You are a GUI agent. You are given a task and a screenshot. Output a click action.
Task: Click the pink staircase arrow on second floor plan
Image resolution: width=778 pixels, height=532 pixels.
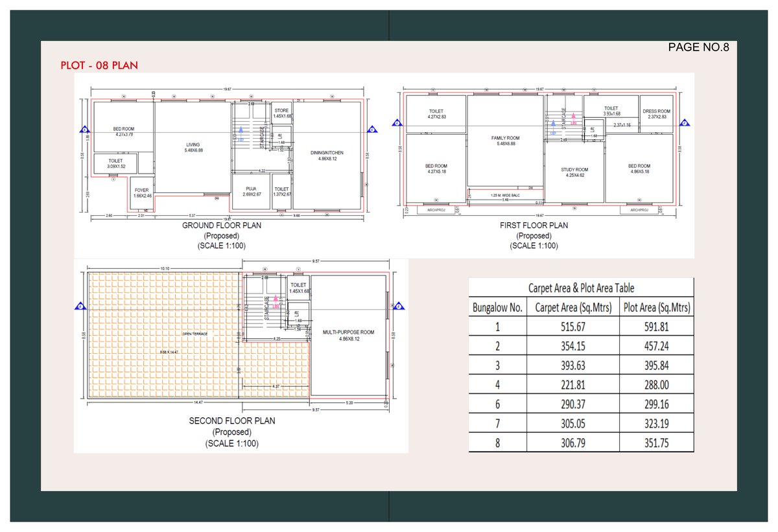275,301
